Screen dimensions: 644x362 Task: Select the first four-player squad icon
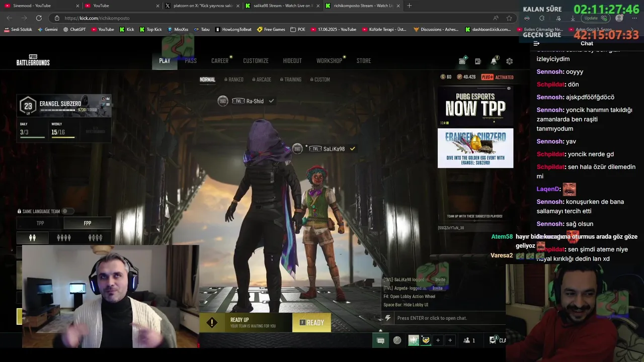64,238
